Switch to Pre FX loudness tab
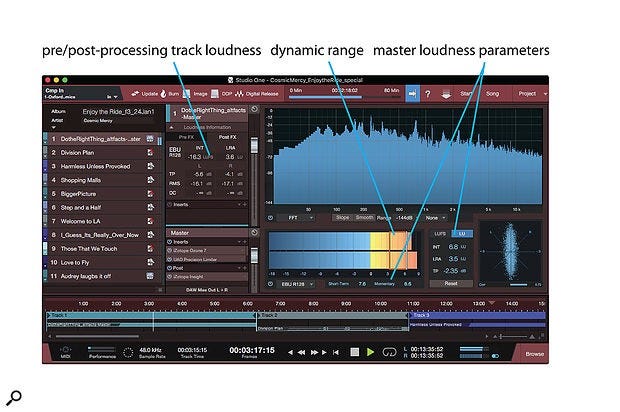Screen dimensions: 620x412 click(x=186, y=137)
